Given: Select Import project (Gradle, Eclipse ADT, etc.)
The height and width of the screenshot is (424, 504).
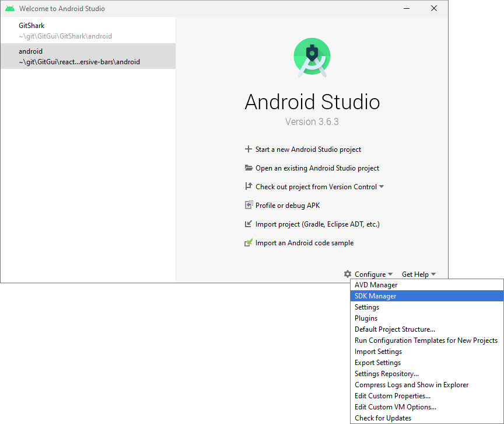Looking at the screenshot, I should tap(317, 224).
